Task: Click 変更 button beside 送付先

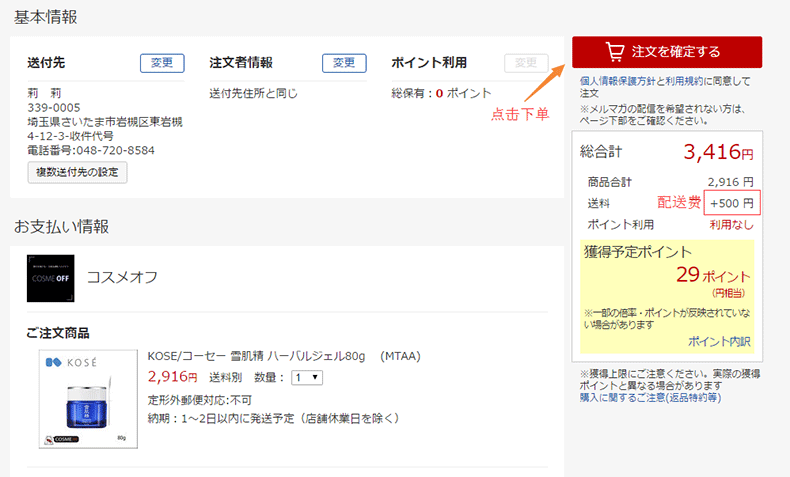Action: point(162,63)
